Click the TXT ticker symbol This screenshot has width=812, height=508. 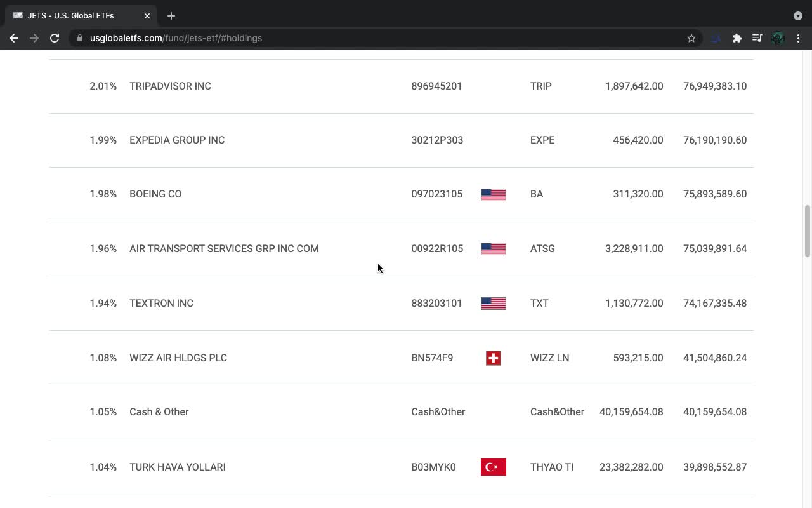[539, 303]
